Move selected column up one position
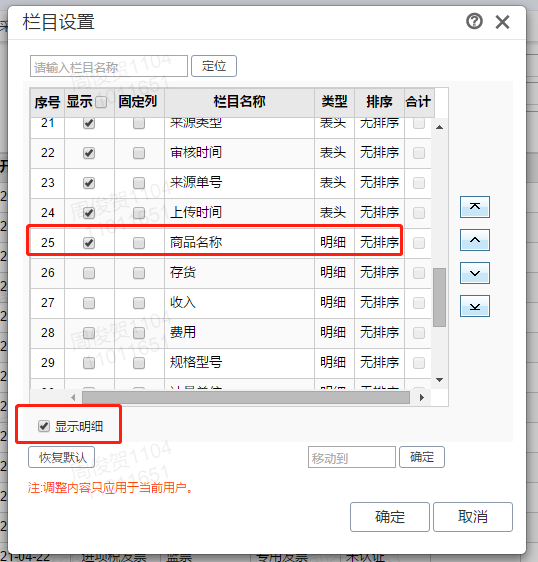Viewport: 538px width, 562px height. [475, 240]
